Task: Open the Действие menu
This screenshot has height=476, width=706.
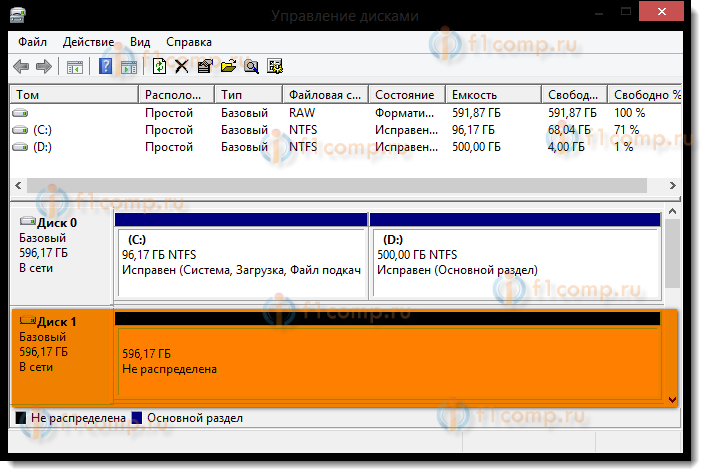Action: coord(88,43)
